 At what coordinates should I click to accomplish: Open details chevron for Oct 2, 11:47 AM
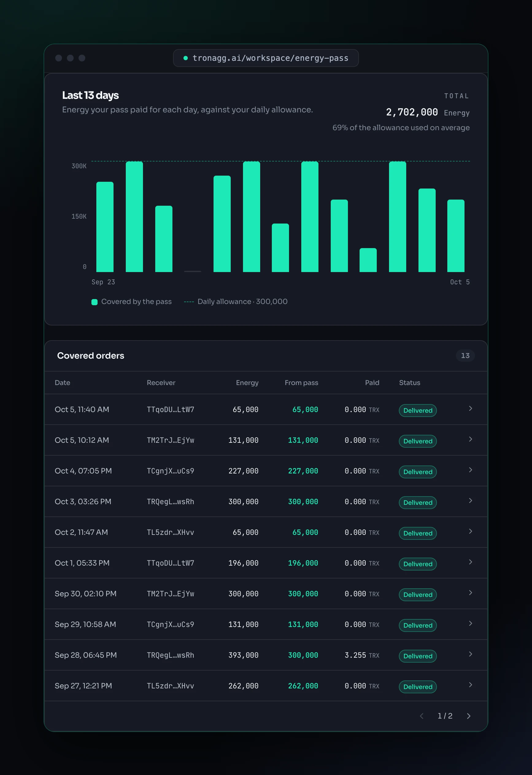(470, 531)
